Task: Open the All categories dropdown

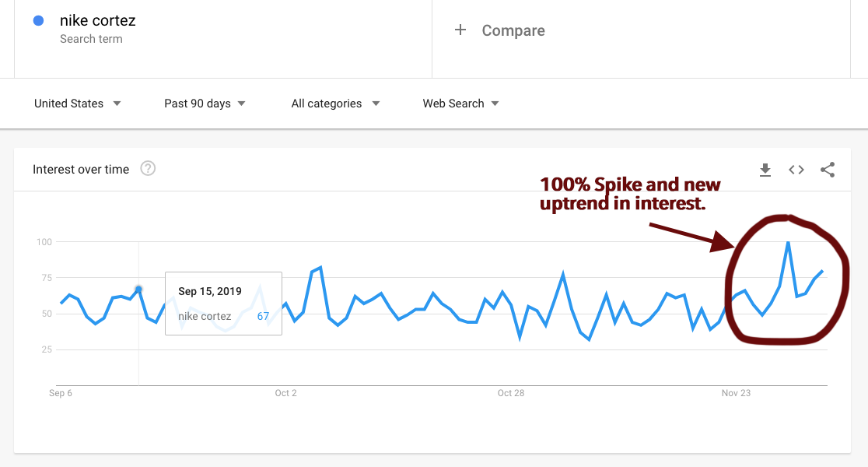Action: [x=335, y=104]
